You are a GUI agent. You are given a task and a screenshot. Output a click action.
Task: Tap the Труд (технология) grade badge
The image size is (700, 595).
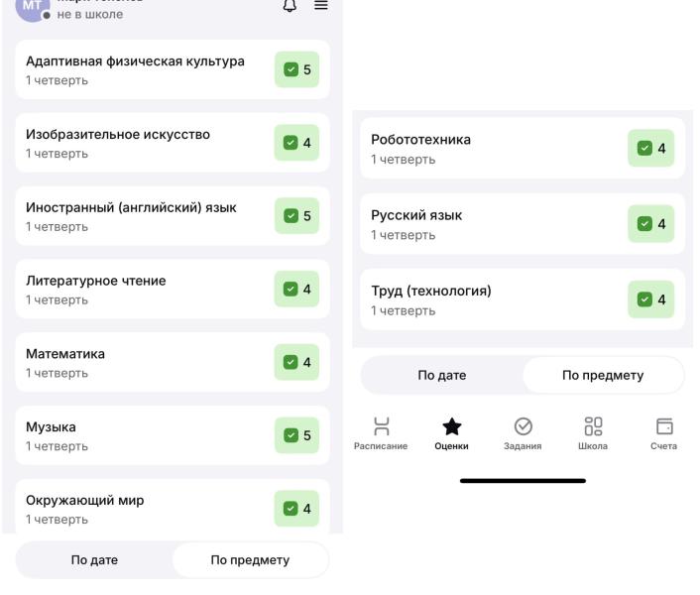pos(650,299)
